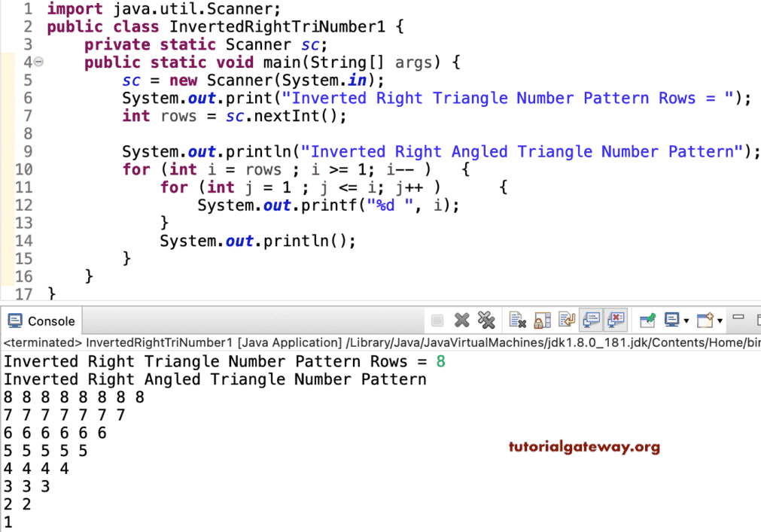Pin the Console view
Screen dimensions: 761x532
pyautogui.click(x=647, y=320)
